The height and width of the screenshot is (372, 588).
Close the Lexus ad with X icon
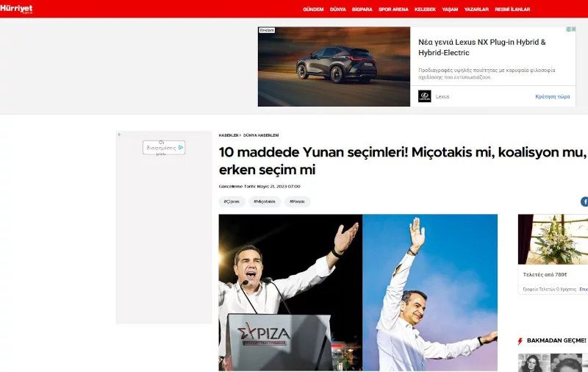pyautogui.click(x=573, y=29)
